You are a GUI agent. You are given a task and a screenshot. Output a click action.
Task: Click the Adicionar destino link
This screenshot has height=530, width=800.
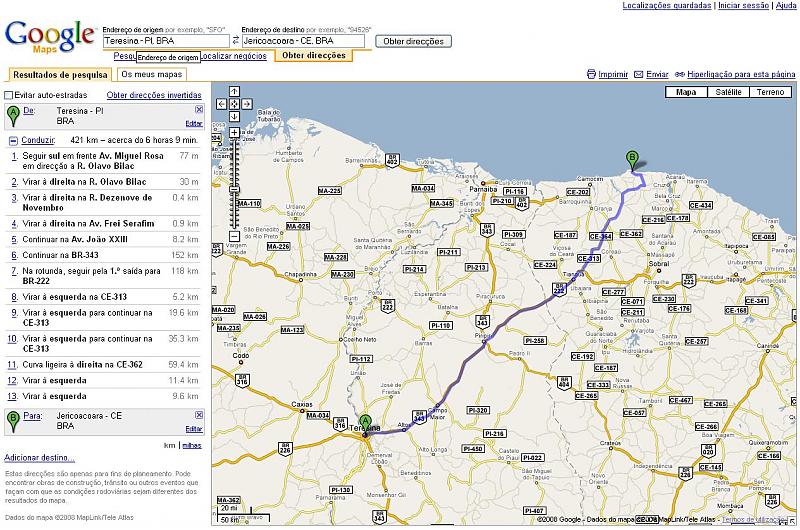[39, 458]
